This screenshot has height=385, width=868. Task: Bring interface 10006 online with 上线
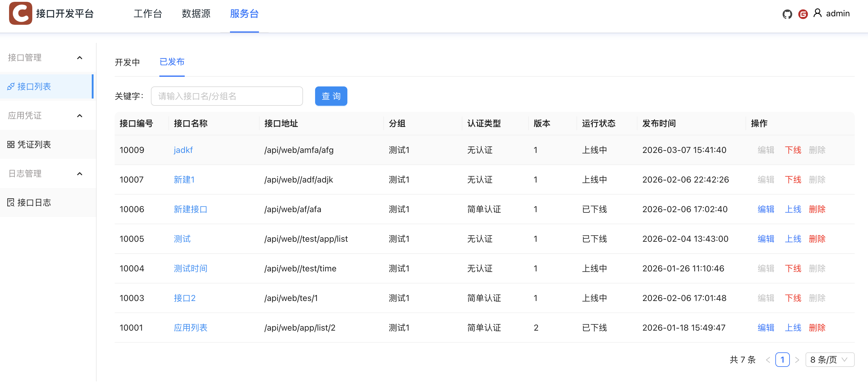pos(793,209)
